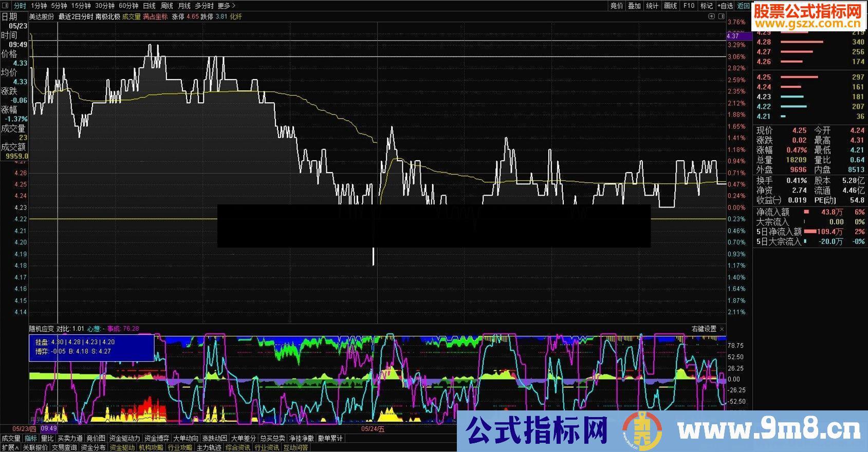Collapse the 扩展 bottom expander

click(10, 447)
